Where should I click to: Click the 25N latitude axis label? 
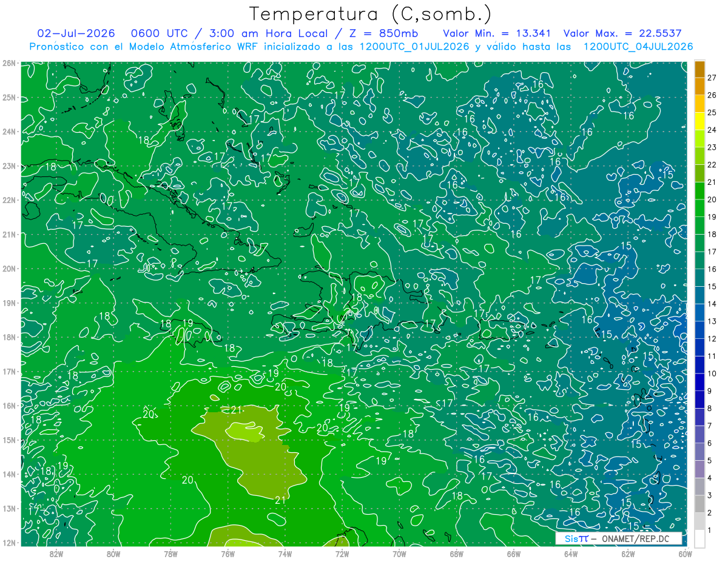(x=9, y=97)
